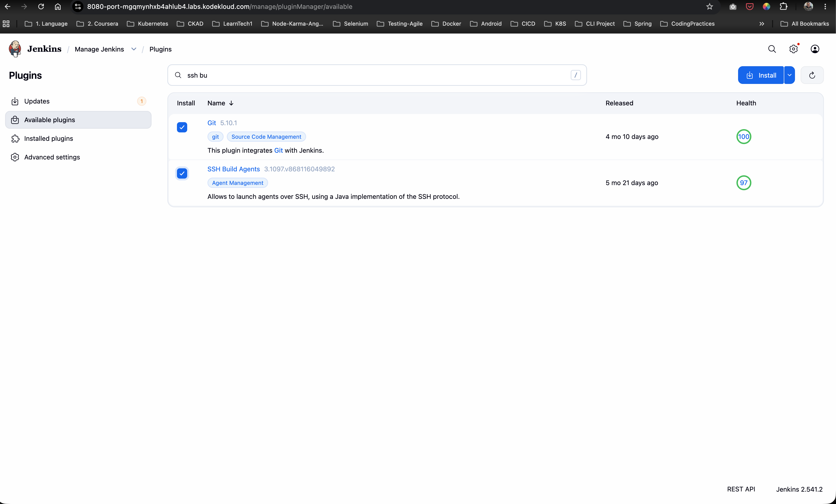The height and width of the screenshot is (504, 836).
Task: Click the Health column header
Action: [746, 103]
